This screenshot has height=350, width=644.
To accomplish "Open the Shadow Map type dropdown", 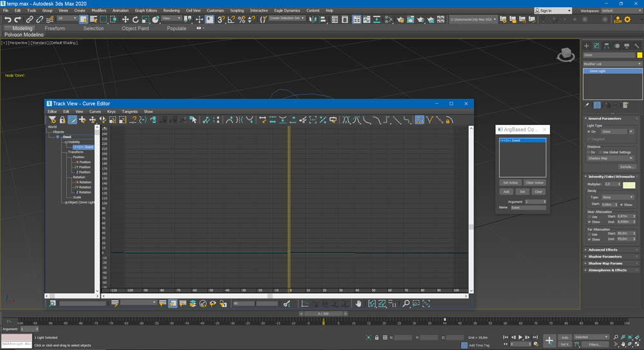I will (x=611, y=158).
